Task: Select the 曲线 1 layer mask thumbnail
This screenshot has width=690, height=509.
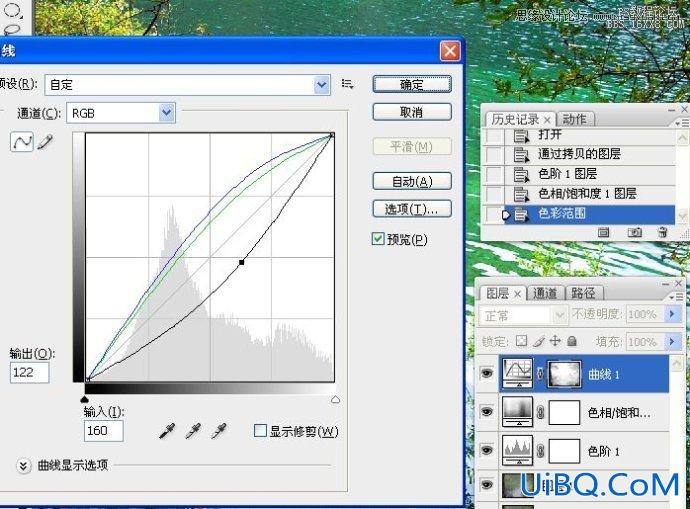Action: pos(564,374)
